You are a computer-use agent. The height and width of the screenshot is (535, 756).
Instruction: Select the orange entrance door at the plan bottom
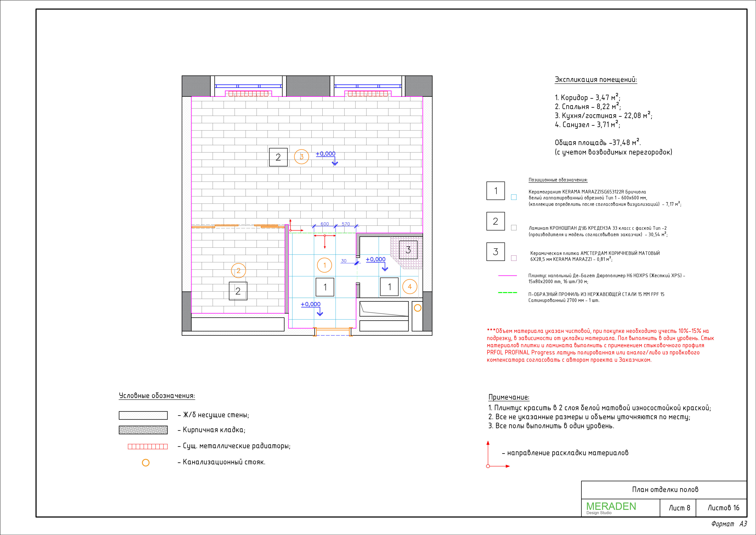coord(333,332)
